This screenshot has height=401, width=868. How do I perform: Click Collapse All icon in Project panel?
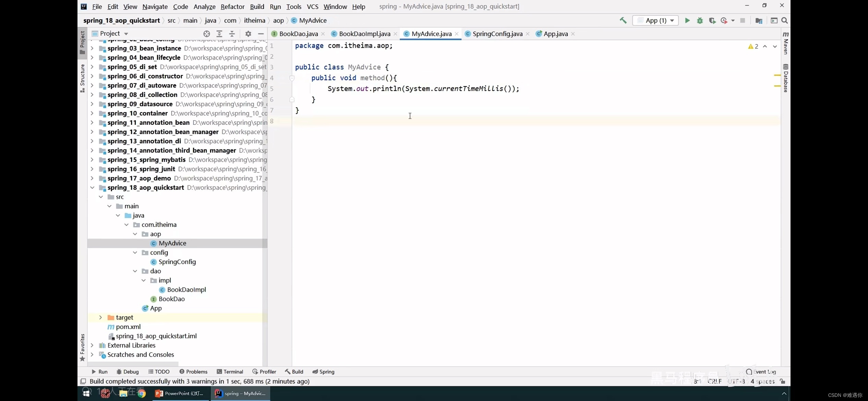232,34
